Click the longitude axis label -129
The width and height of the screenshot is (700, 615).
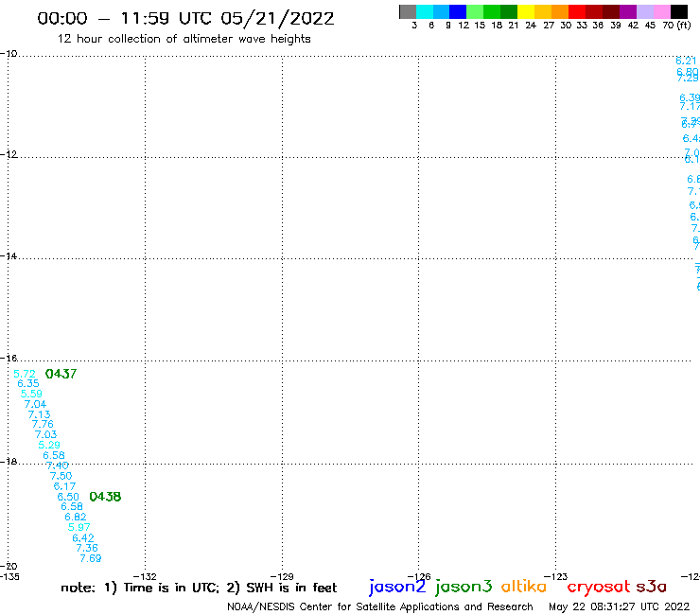pyautogui.click(x=282, y=576)
